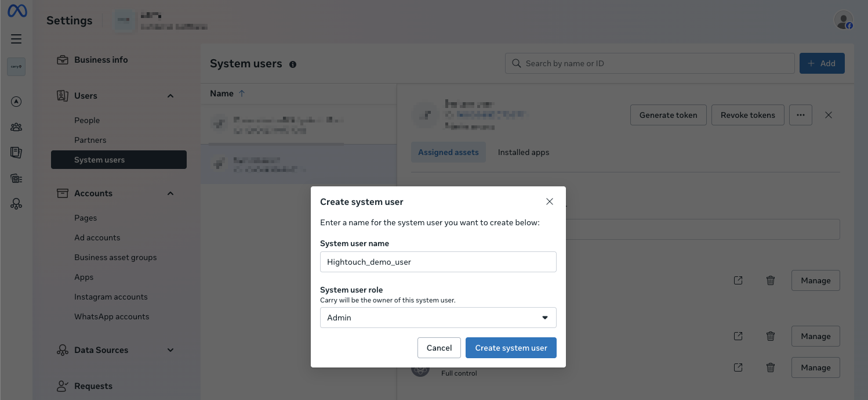Open the more options ellipsis menu
868x400 pixels.
coord(801,115)
